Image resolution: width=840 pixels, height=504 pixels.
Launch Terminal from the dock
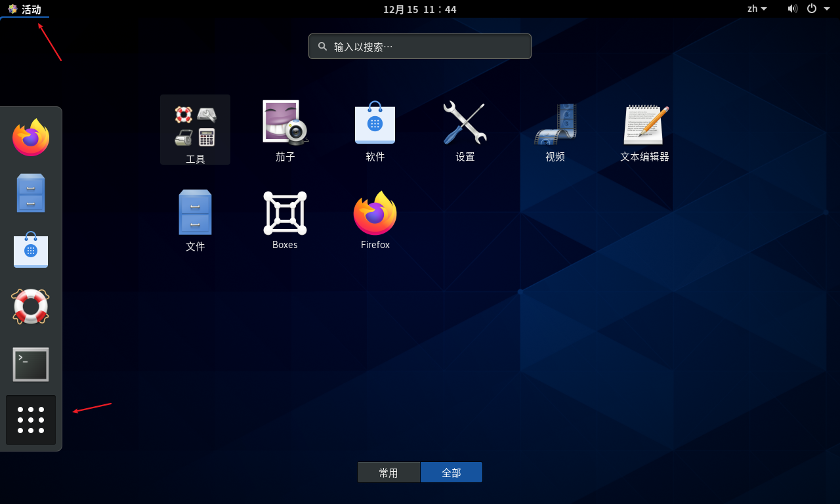(x=31, y=364)
